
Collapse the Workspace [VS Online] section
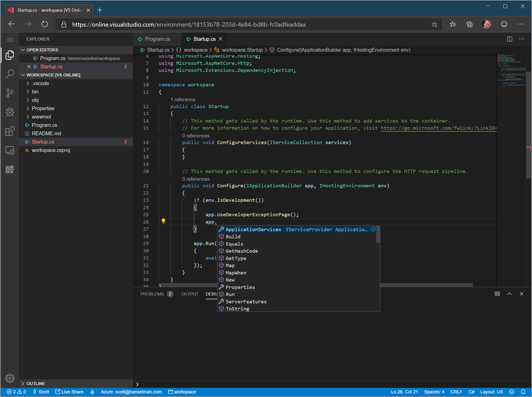(x=75, y=75)
